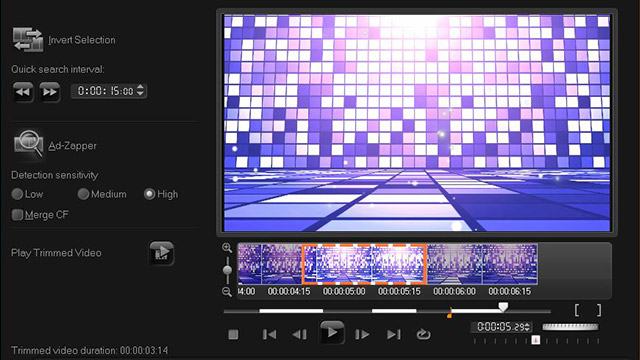The image size is (640, 360).
Task: Jump forward with quick search fast-forward
Action: click(49, 91)
